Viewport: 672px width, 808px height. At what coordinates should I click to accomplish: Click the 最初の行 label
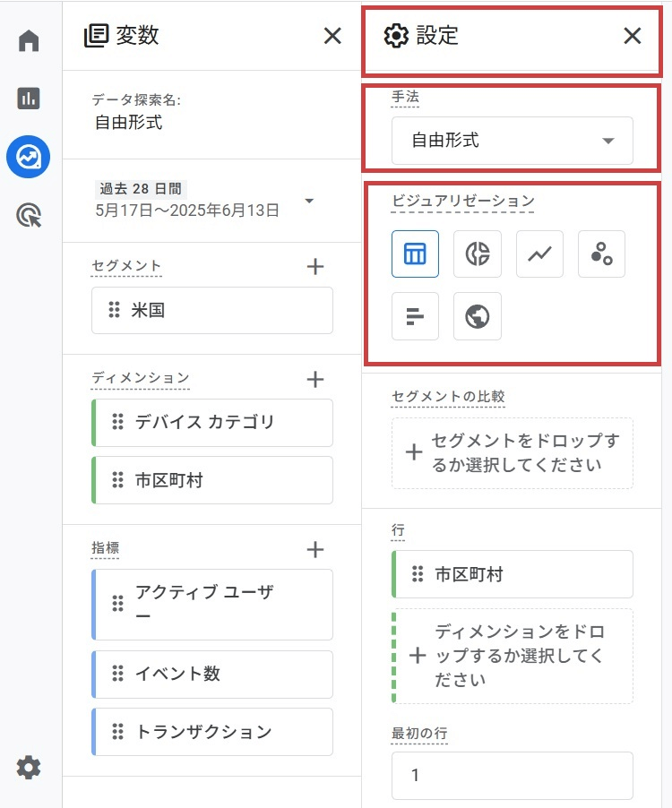pyautogui.click(x=419, y=733)
